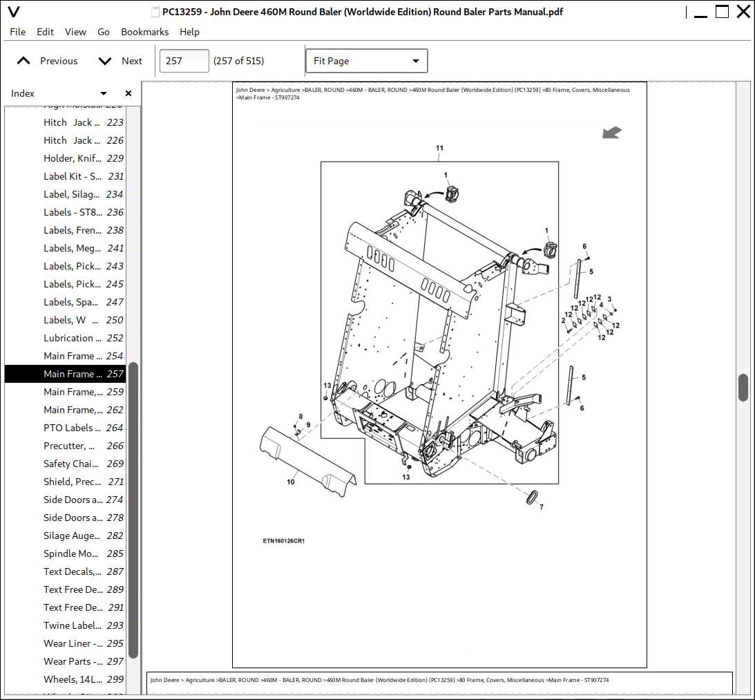Close the PDF viewer window

coord(743,12)
